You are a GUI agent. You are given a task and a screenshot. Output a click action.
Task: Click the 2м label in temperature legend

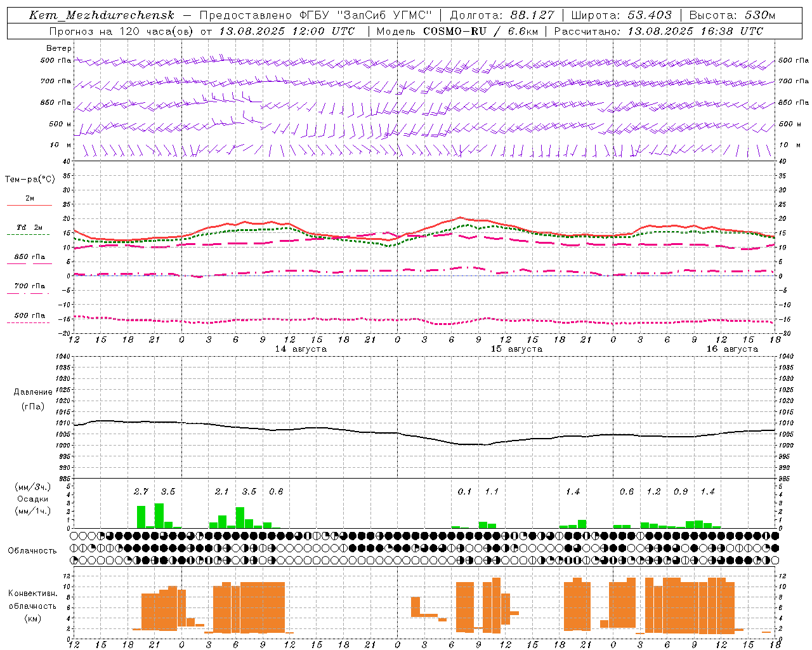[30, 198]
